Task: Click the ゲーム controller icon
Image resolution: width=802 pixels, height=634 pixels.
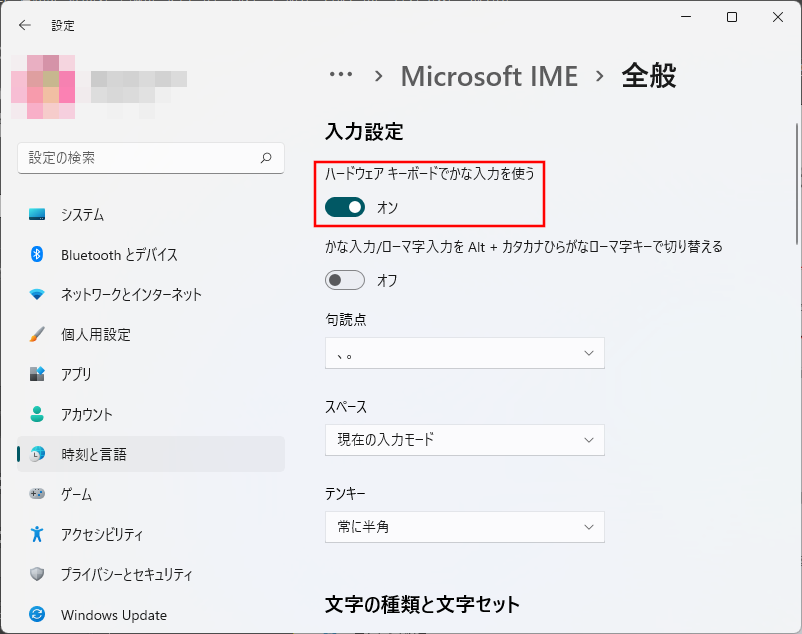Action: coord(37,494)
